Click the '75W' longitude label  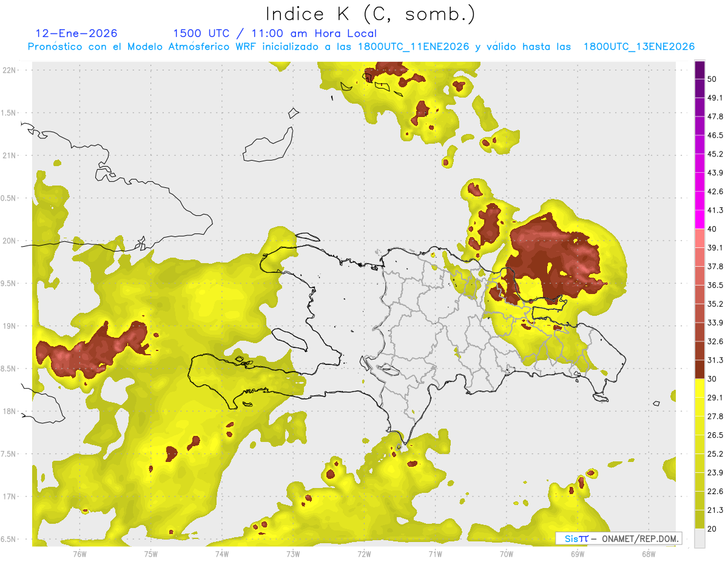151,554
